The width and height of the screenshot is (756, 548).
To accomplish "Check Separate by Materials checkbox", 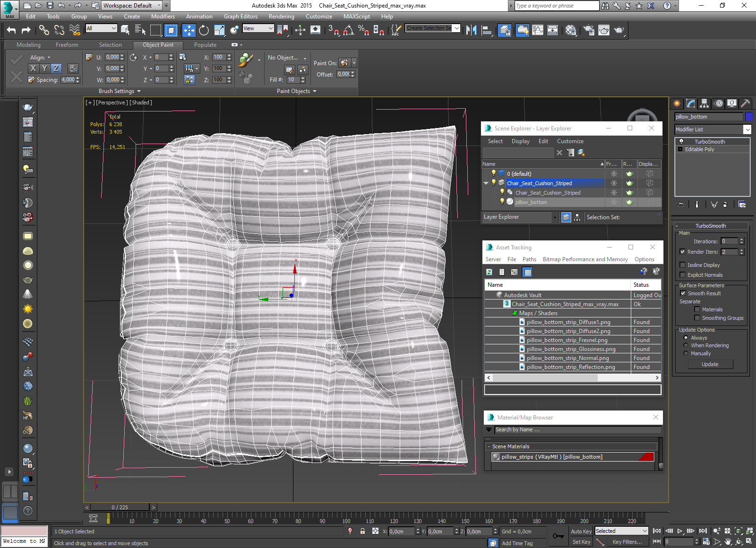I will click(697, 309).
